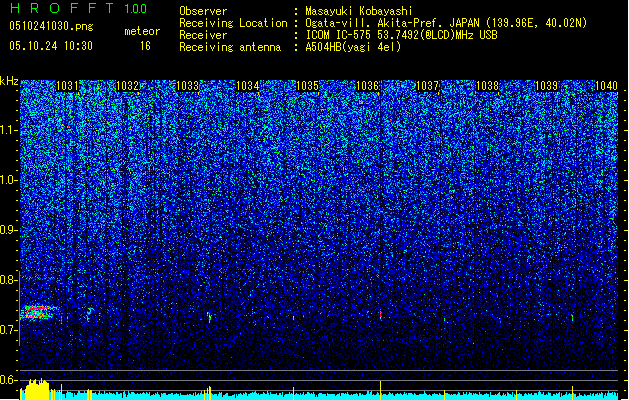Click the kHz axis unit label
The height and width of the screenshot is (400, 629).
tap(9, 81)
